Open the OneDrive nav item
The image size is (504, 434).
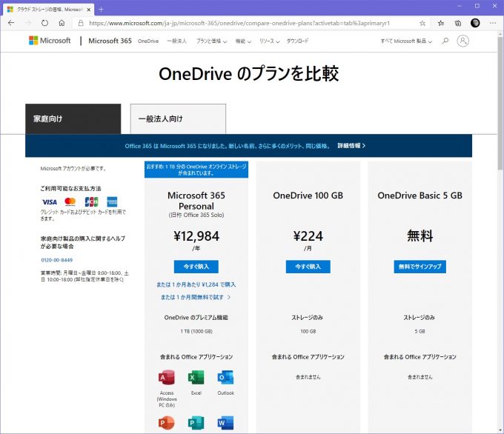[148, 41]
